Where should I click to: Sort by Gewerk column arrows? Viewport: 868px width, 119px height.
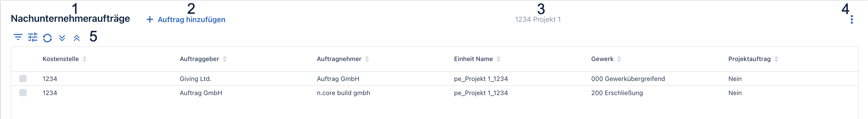point(619,59)
